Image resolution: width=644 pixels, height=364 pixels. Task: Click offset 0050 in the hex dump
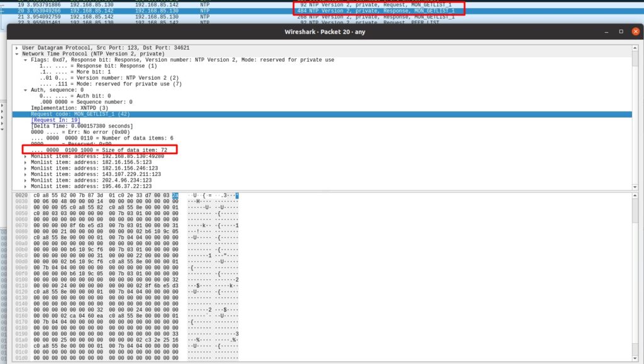(22, 214)
